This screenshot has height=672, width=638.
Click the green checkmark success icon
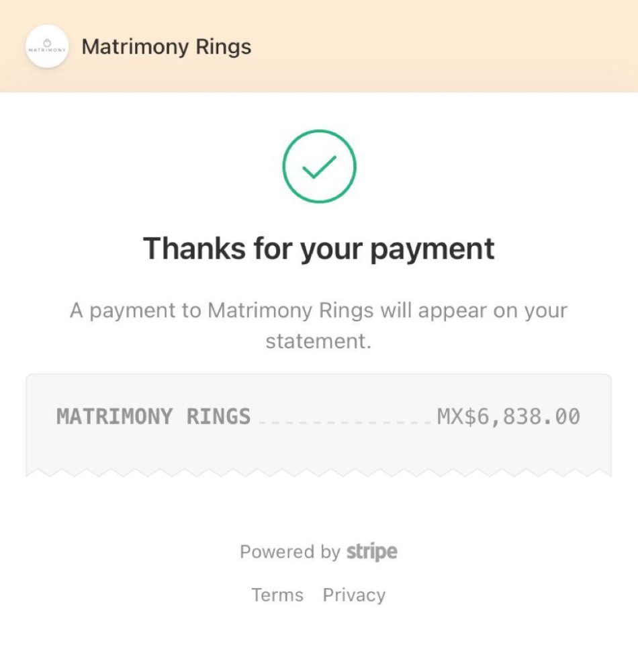319,166
